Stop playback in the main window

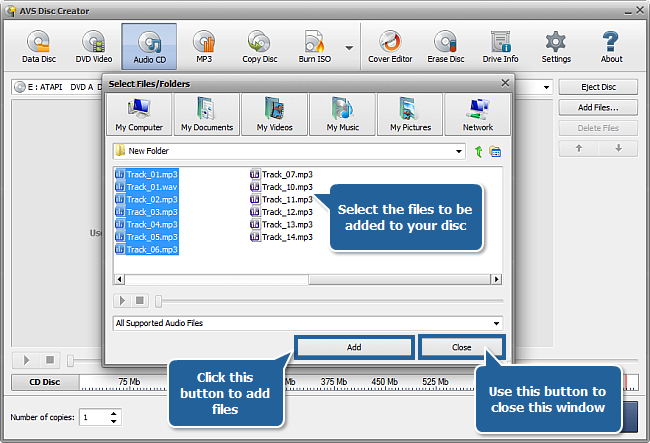[50, 360]
